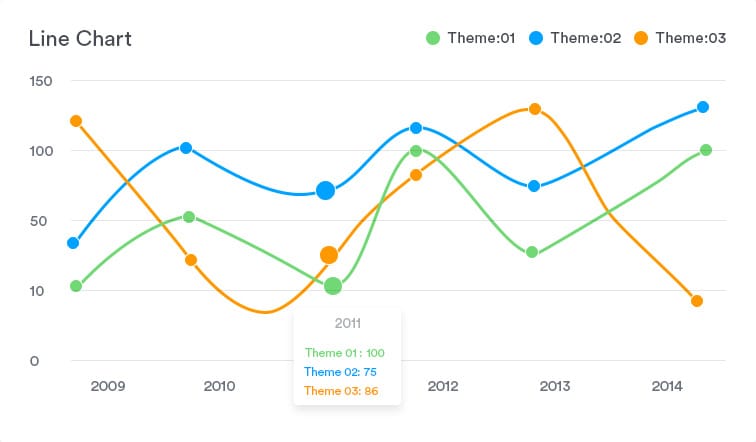Viewport: 756px width, 442px height.
Task: Click the green peak point at 2012
Action: (x=416, y=151)
